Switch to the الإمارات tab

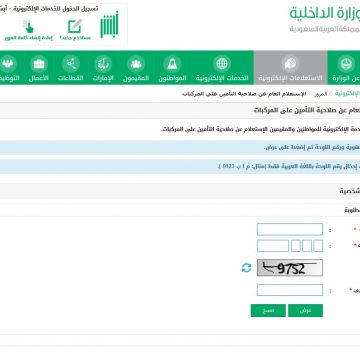103,68
